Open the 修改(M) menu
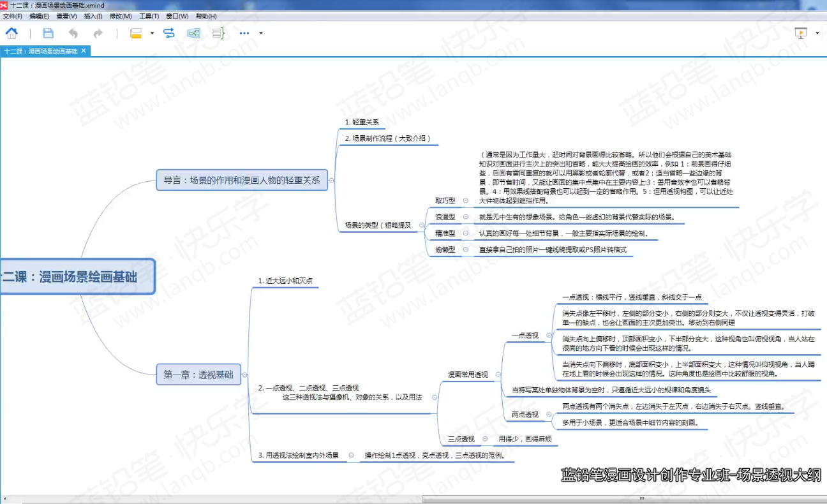The width and height of the screenshot is (827, 504). coord(121,16)
